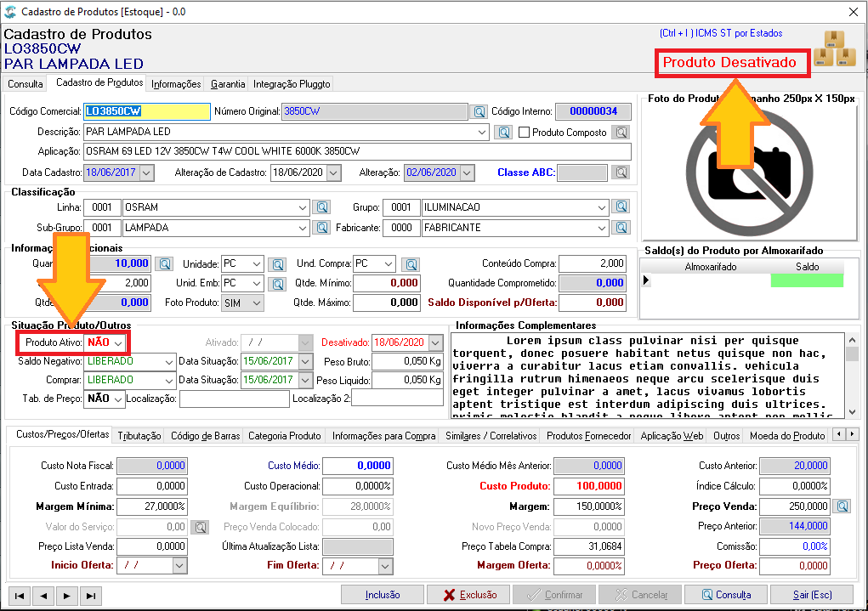Click Aplicação text field
This screenshot has height=611, width=868.
point(357,151)
